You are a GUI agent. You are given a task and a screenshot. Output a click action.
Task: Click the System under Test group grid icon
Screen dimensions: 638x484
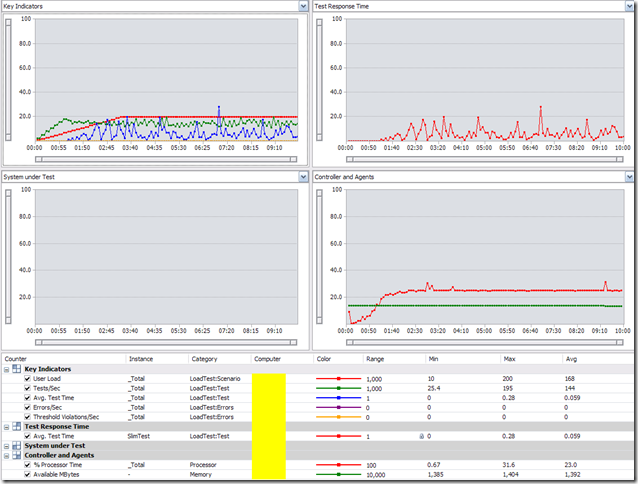coord(17,445)
